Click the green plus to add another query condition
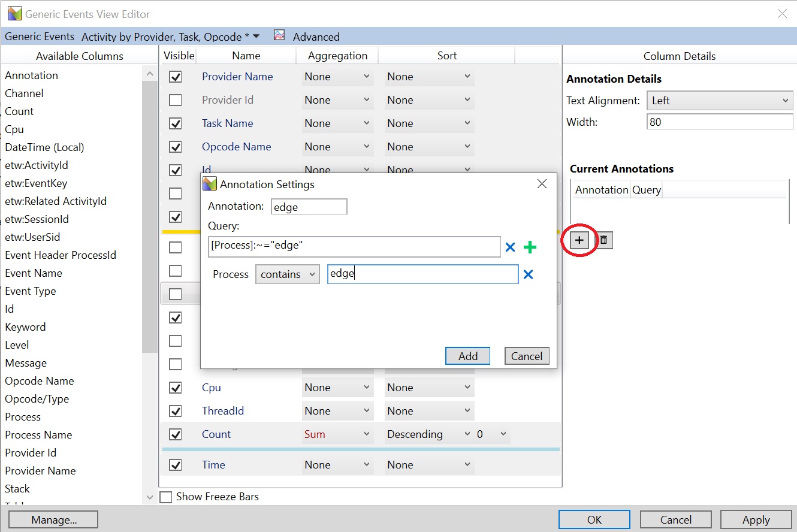797x532 pixels. click(x=530, y=247)
